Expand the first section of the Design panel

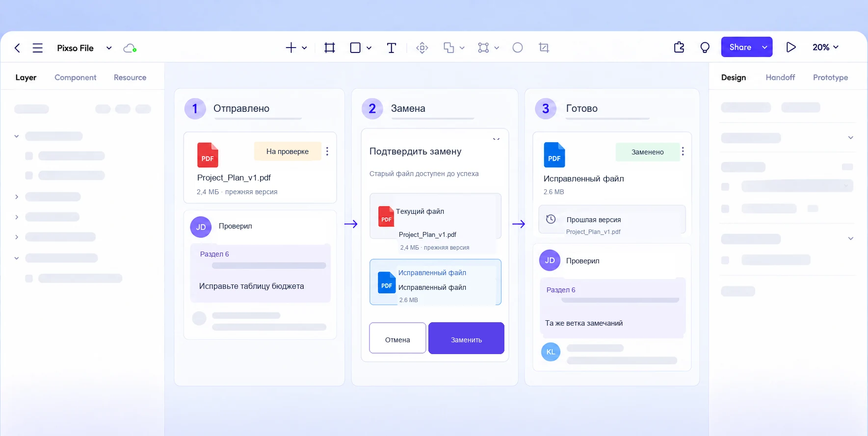tap(851, 138)
